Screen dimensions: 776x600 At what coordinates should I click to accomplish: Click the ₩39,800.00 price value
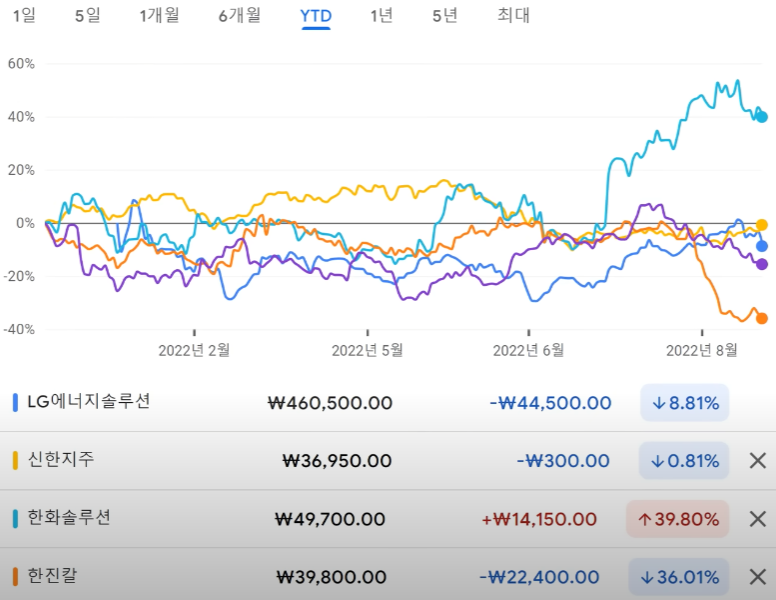point(331,577)
